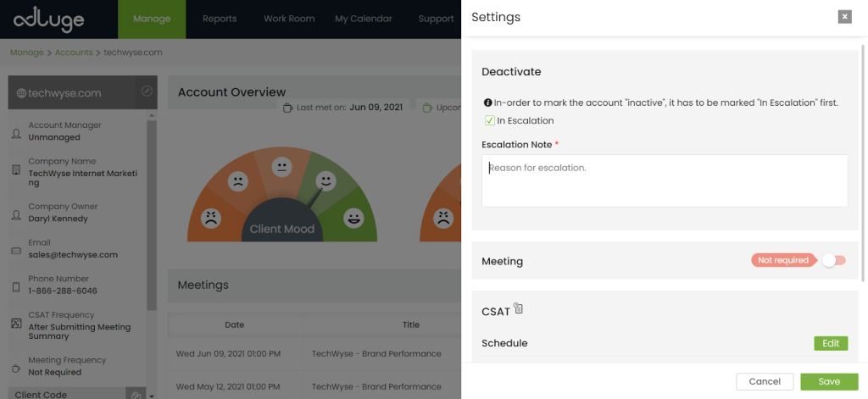Click the Save button

(x=828, y=381)
